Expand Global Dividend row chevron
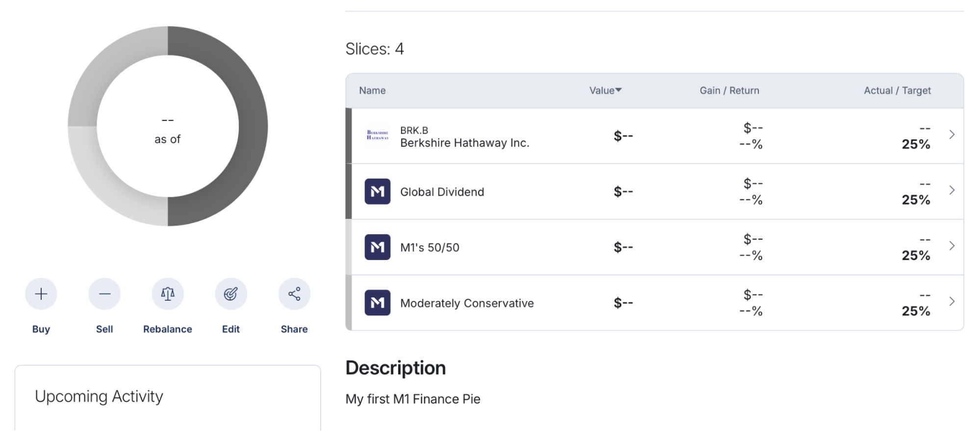Screen dimensions: 980x431 pos(952,190)
